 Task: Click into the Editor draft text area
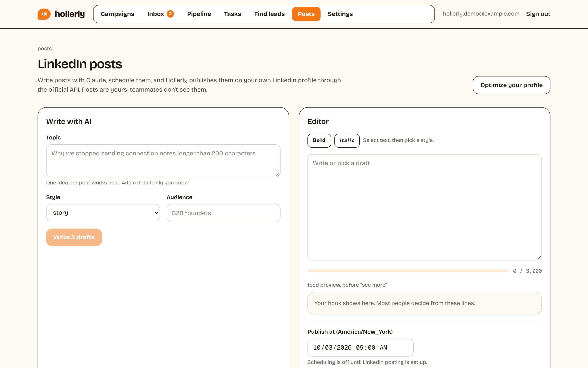(x=424, y=207)
